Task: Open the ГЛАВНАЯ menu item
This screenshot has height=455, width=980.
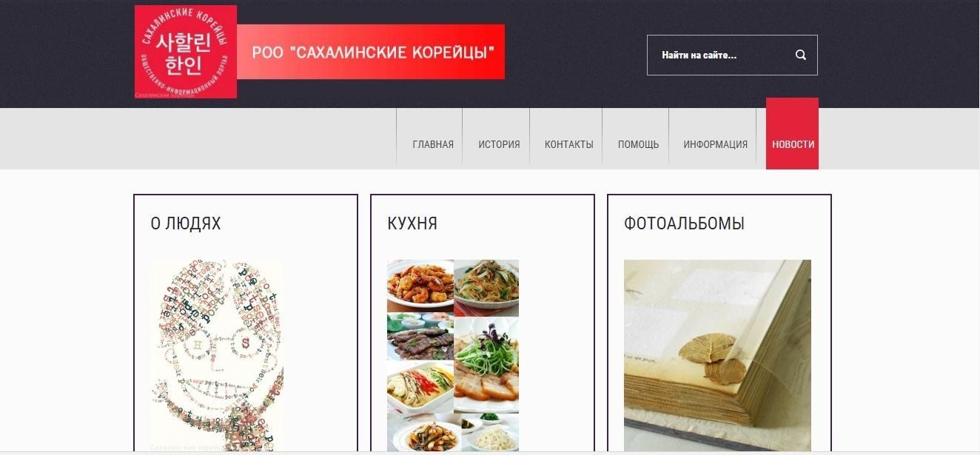Action: (x=433, y=144)
